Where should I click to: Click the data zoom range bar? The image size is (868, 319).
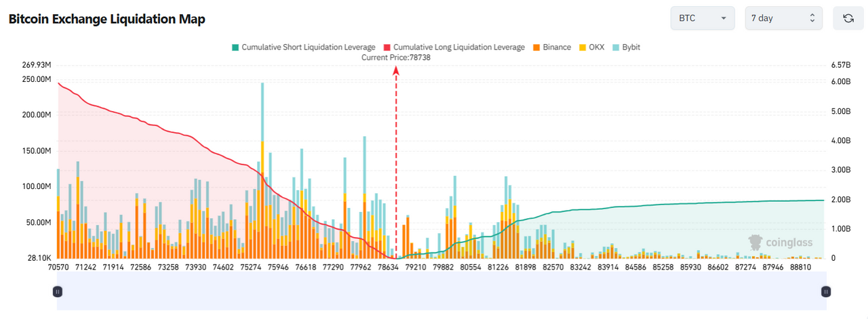click(441, 291)
